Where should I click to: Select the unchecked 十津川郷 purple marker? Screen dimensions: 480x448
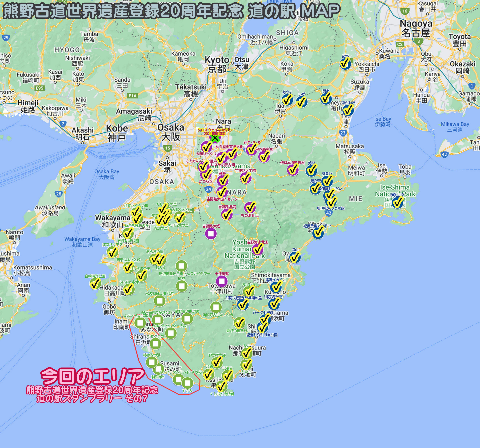click(x=222, y=281)
